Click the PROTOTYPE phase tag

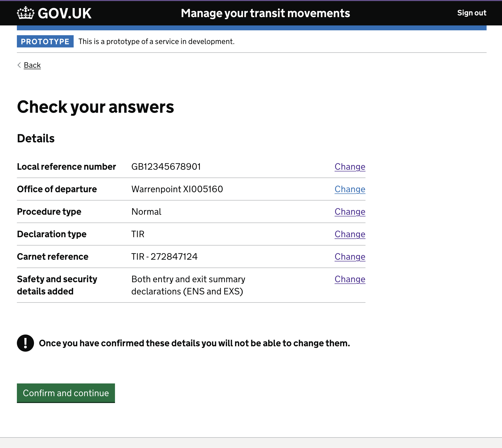(x=45, y=41)
